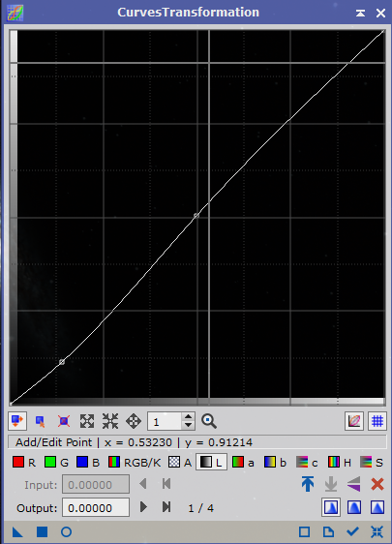Viewport: 392px width, 544px height.
Task: Click the disabled Input value field
Action: (x=96, y=484)
